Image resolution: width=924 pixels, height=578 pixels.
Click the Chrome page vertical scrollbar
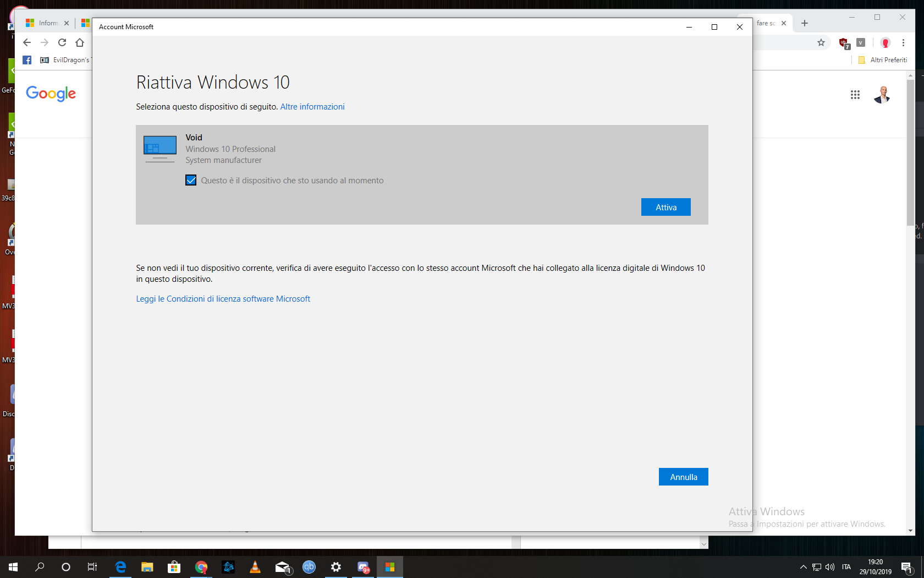tap(911, 152)
